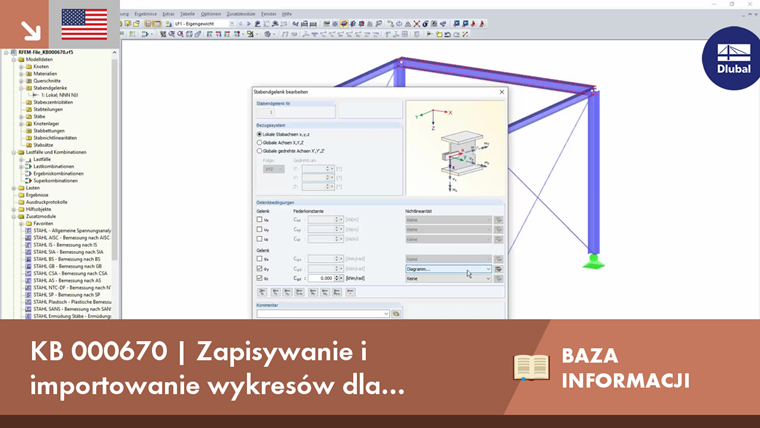Click the undo arrow icon in second toolbar
Image resolution: width=760 pixels, height=428 pixels.
447,34
